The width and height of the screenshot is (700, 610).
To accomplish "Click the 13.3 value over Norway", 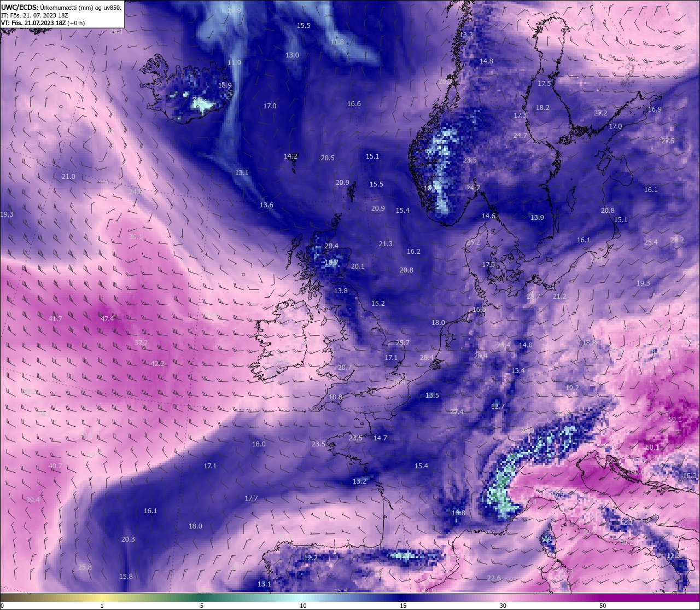I will [x=466, y=35].
